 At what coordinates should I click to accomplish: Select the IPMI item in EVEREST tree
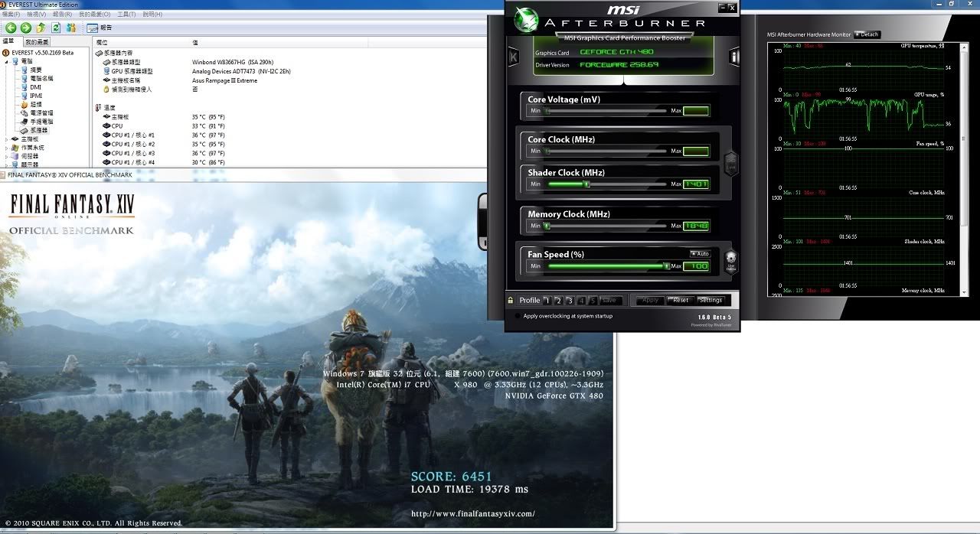(31, 96)
